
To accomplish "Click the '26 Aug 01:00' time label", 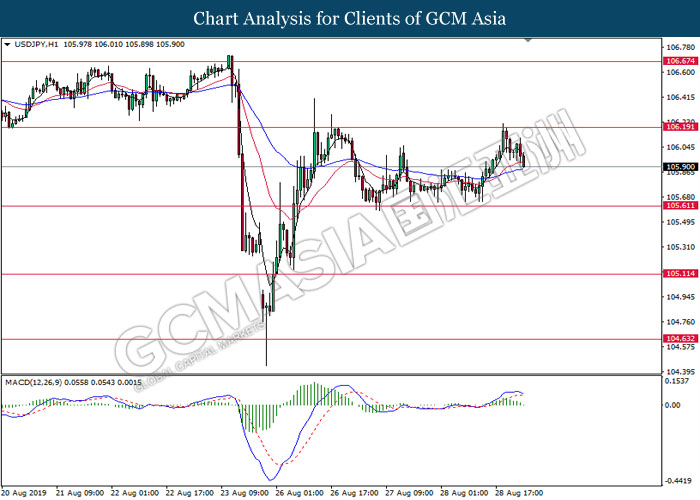I will coord(300,493).
